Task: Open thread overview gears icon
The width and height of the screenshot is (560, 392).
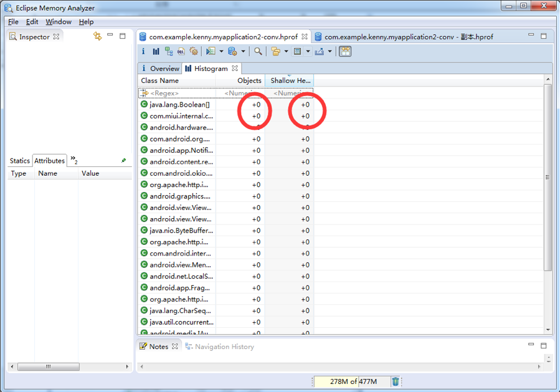Action: (194, 52)
